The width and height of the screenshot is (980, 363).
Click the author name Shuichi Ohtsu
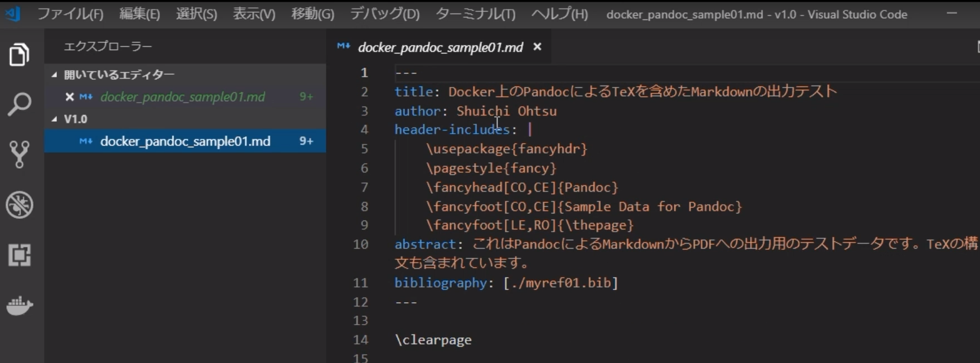(506, 111)
